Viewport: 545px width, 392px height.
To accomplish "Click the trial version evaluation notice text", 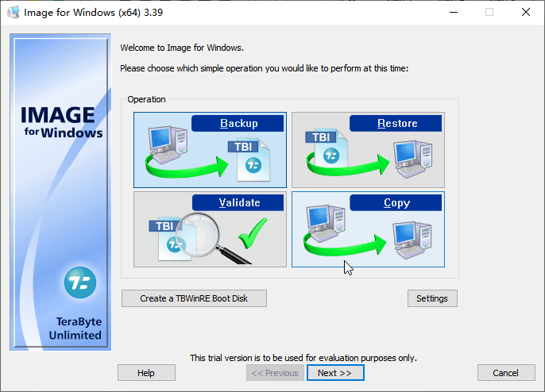I will (x=303, y=358).
